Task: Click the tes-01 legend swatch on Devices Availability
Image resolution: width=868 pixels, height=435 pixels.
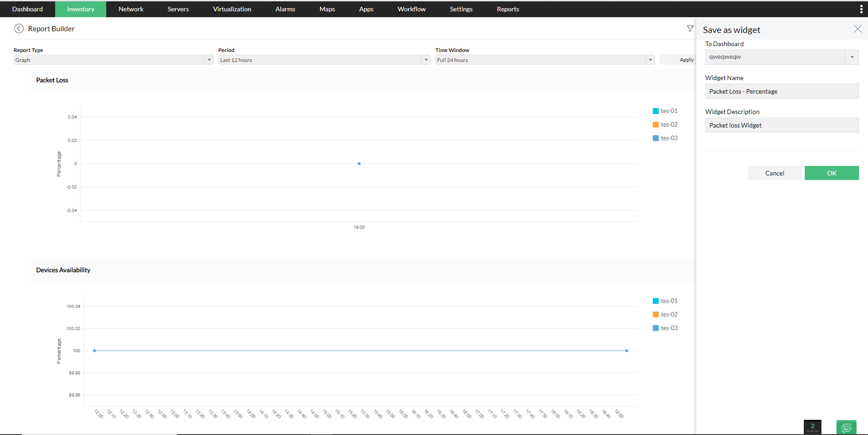Action: [x=656, y=300]
